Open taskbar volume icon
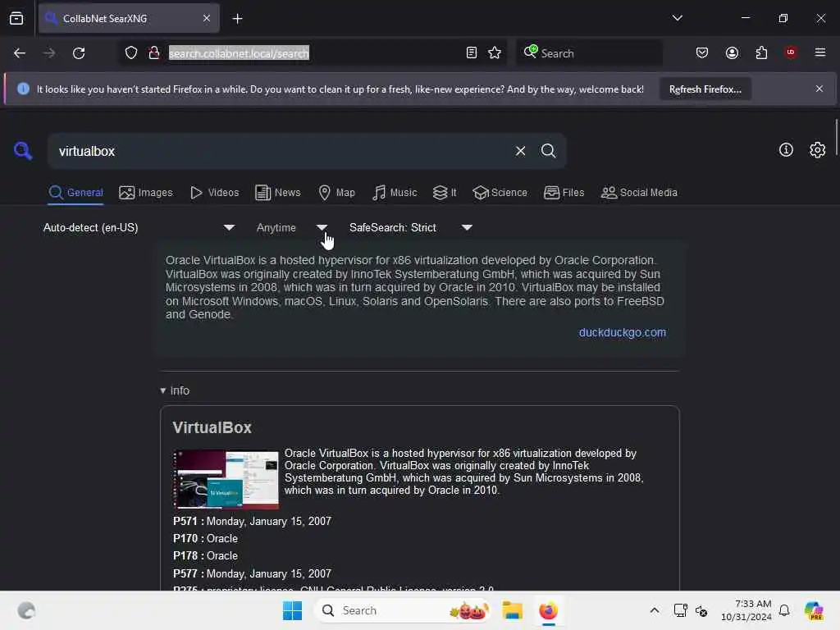Screen dimensions: 840x630 (x=701, y=610)
